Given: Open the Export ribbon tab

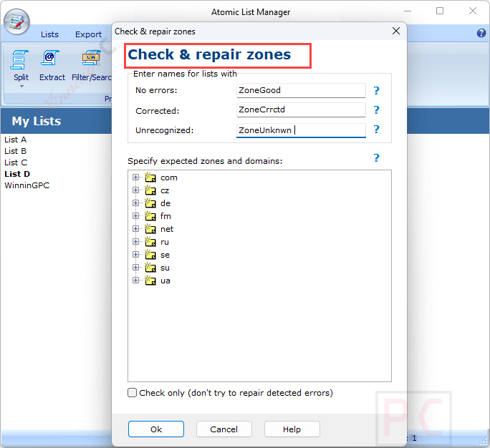Looking at the screenshot, I should click(x=88, y=34).
